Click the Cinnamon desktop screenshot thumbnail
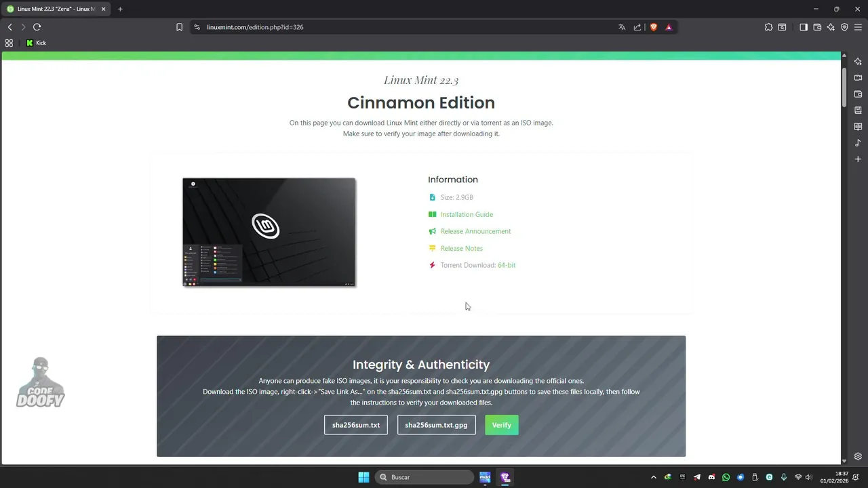This screenshot has width=868, height=488. [269, 232]
